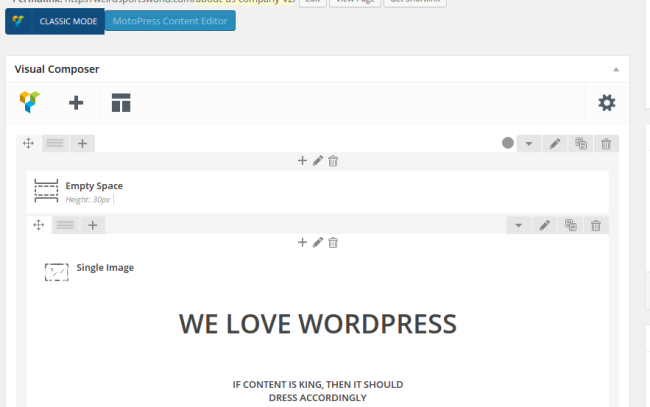650x407 pixels.
Task: Open the MotoPress Content Editor
Action: pos(170,21)
